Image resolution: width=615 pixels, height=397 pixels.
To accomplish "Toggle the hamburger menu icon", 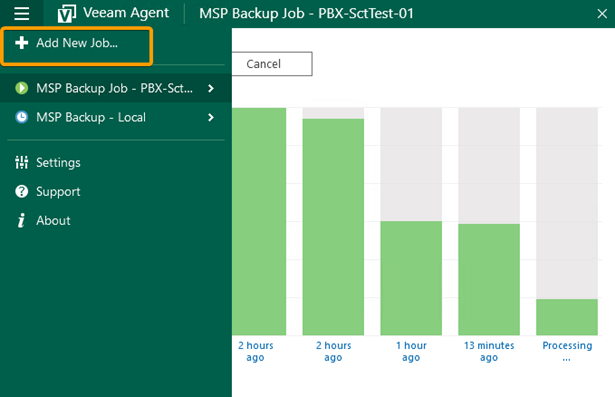I will tap(22, 14).
